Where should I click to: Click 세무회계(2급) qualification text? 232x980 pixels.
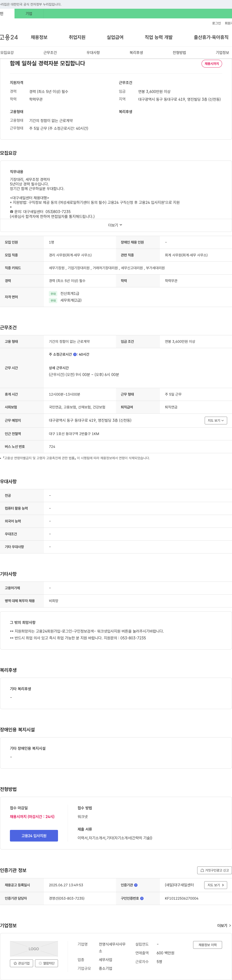click(71, 300)
